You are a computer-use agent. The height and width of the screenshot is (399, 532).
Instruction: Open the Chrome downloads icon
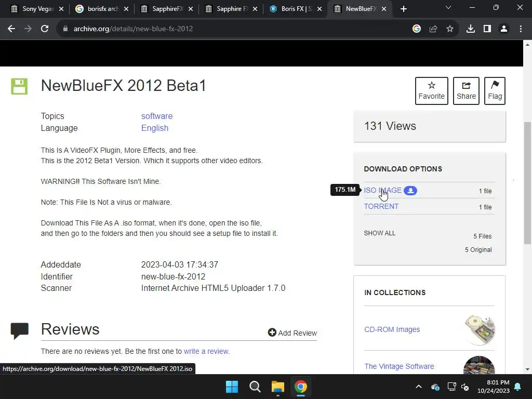click(470, 29)
